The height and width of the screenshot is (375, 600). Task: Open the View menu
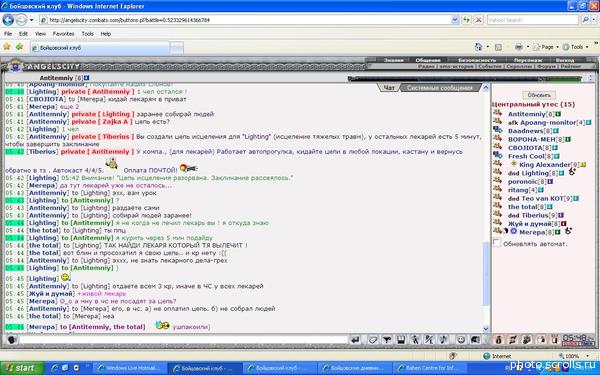pos(40,34)
